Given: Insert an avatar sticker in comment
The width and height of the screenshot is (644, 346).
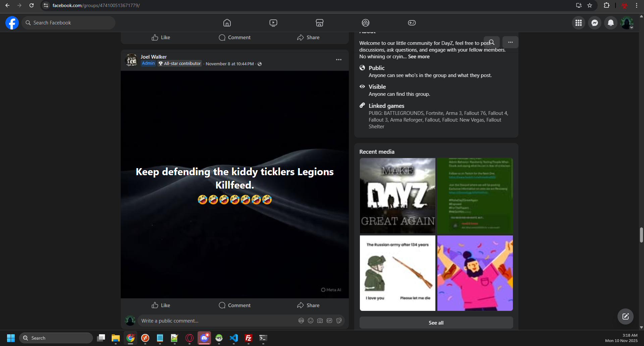Looking at the screenshot, I should tap(301, 321).
